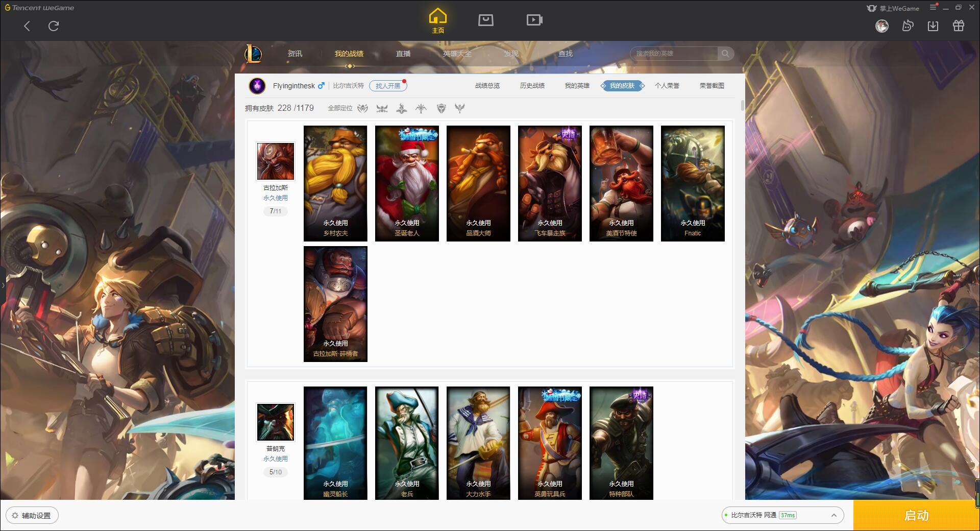Open the Fnatic skin card
Viewport: 980px width, 531px height.
pos(693,183)
